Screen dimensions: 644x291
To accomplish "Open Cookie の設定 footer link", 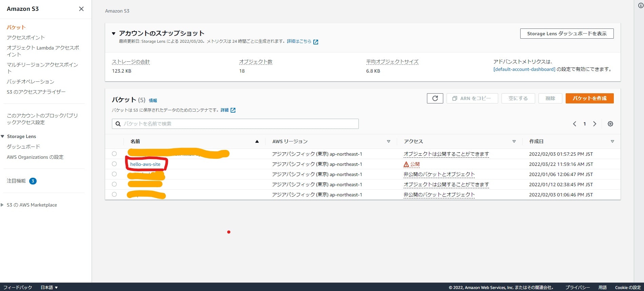I will [628, 287].
